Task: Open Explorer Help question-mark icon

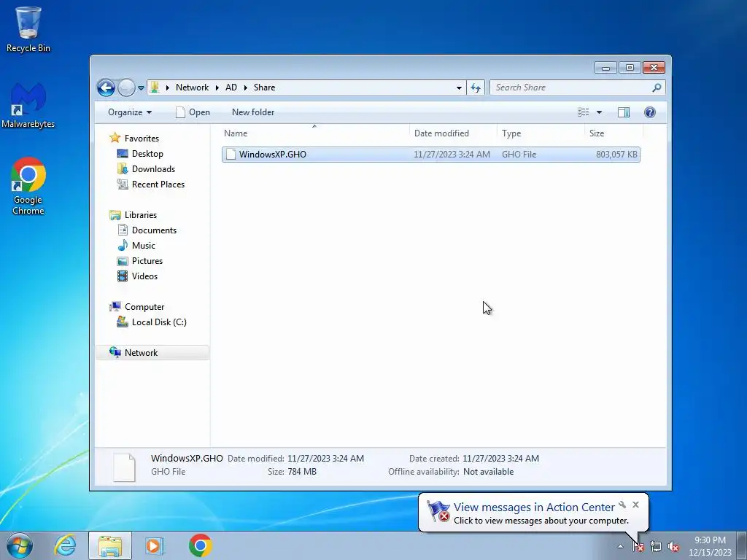Action: [650, 112]
